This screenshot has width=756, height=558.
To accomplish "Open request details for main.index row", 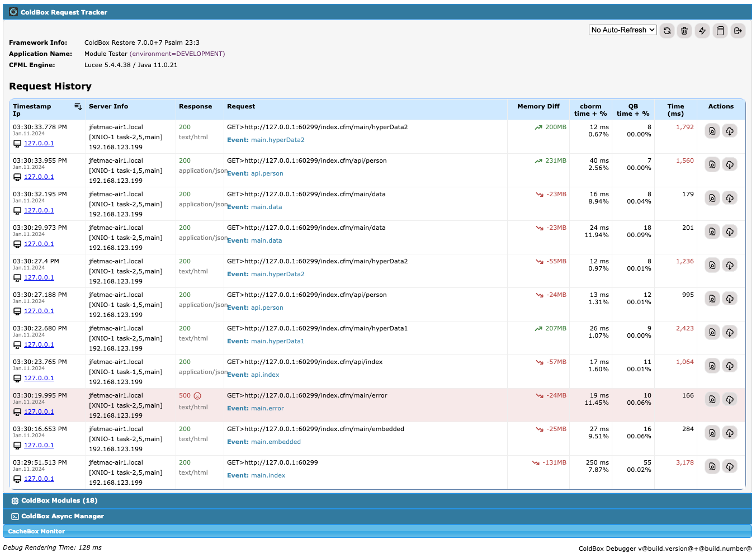I will coord(712,467).
